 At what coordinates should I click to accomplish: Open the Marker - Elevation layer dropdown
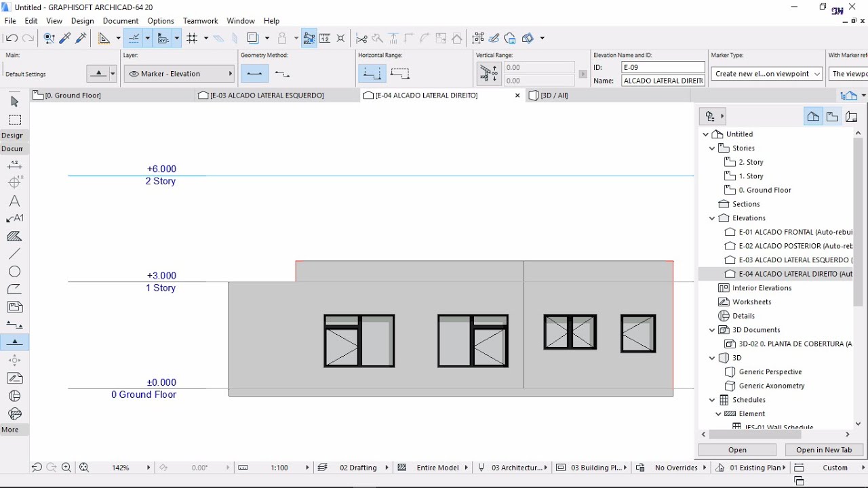[x=179, y=74]
